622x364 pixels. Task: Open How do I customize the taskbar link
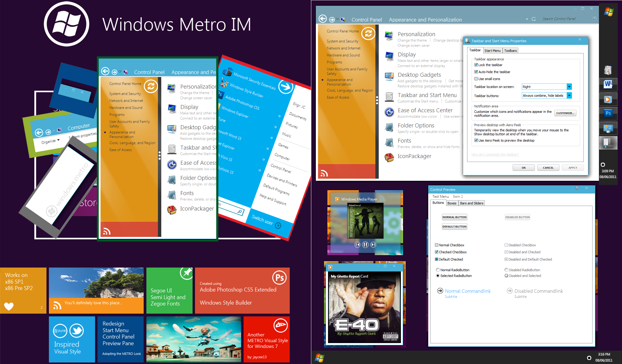click(x=495, y=154)
